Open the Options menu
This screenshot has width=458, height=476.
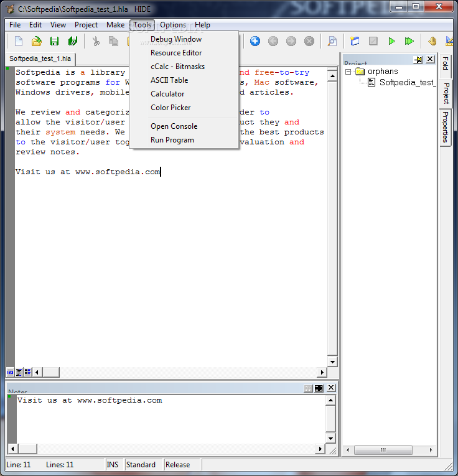tap(173, 25)
